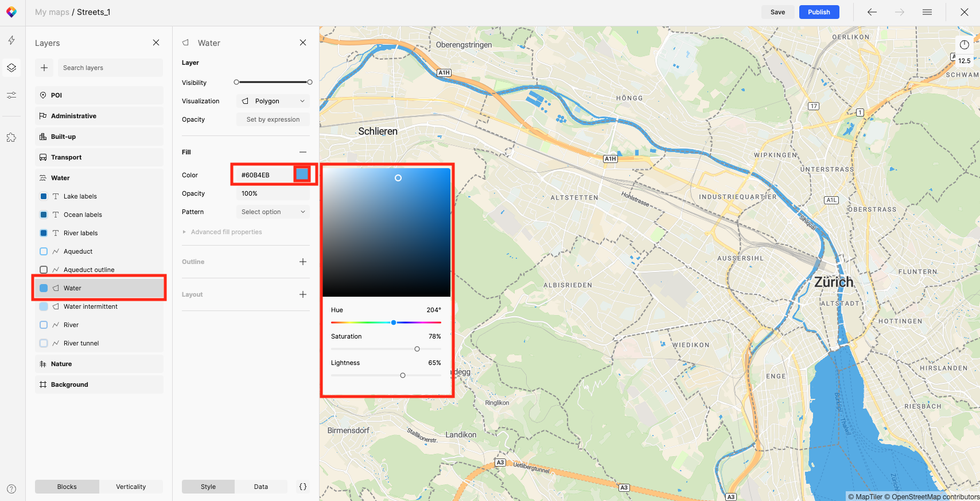Viewport: 980px width, 501px height.
Task: Switch to the Verticality tab
Action: pyautogui.click(x=131, y=487)
